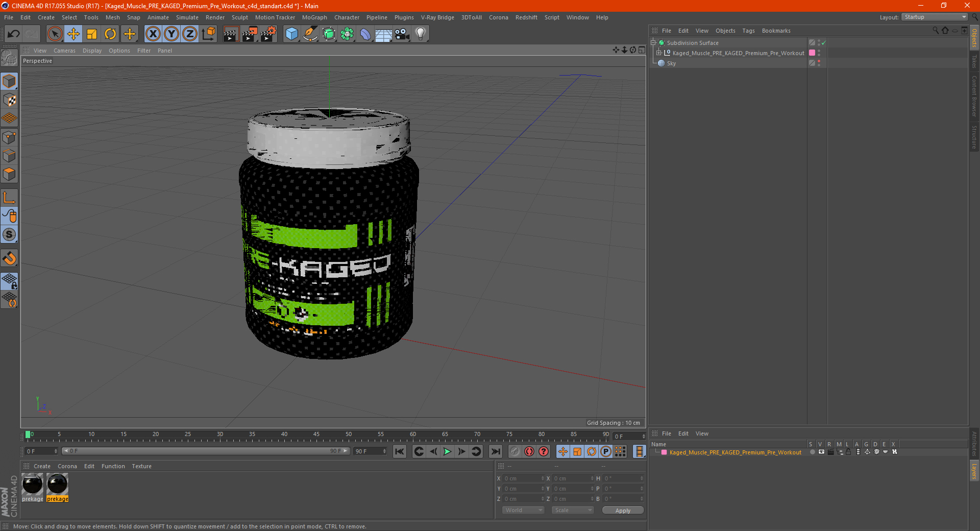
Task: Go to end of animation
Action: (x=495, y=451)
